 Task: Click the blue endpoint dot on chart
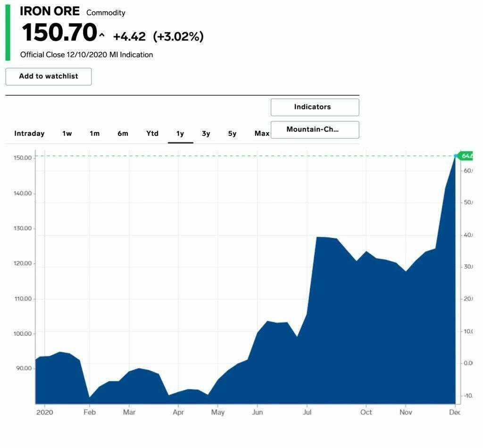(456, 155)
